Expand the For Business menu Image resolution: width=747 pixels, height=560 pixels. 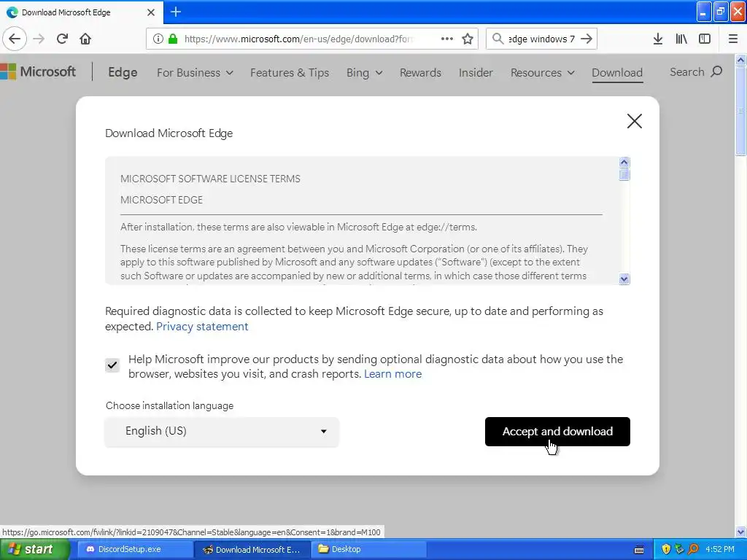pos(195,72)
